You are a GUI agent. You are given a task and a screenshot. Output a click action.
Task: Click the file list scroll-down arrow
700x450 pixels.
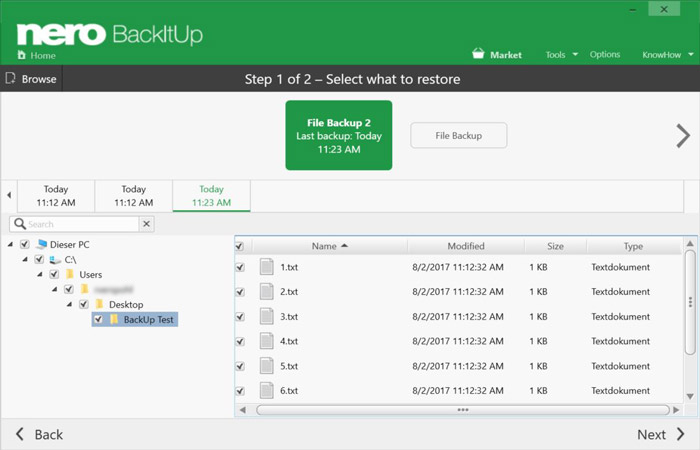pyautogui.click(x=690, y=396)
